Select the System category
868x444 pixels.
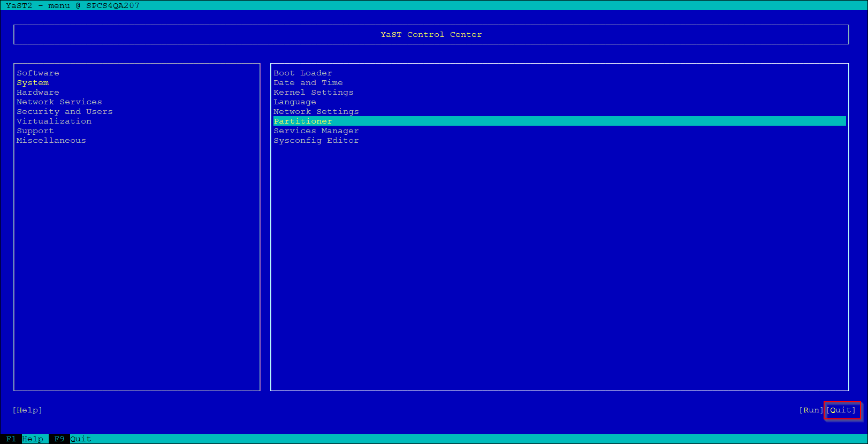pos(33,83)
